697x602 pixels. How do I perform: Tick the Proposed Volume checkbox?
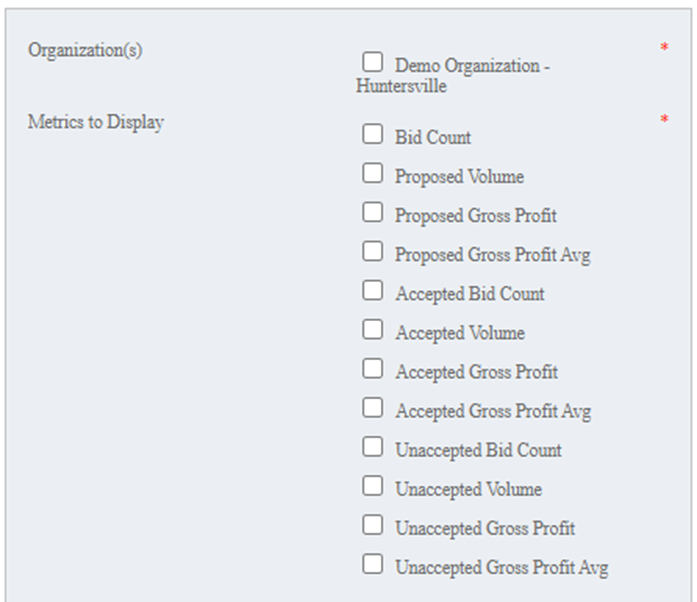click(372, 173)
